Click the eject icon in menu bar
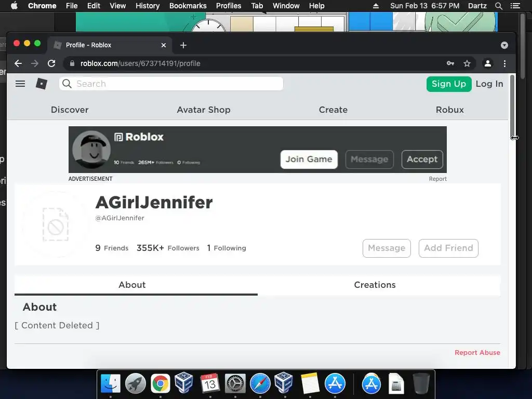Viewport: 532px width, 399px height. (376, 6)
